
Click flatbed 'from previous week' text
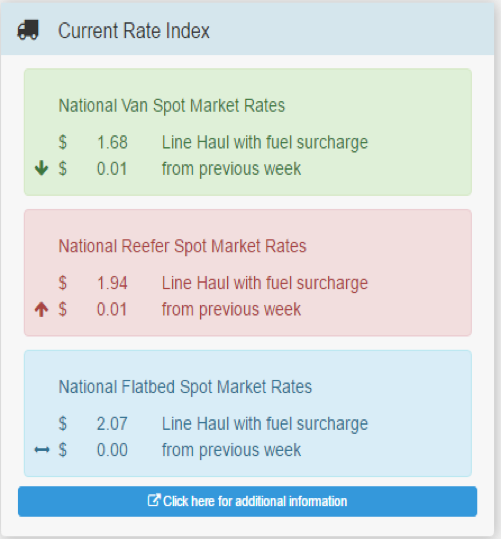tap(231, 450)
